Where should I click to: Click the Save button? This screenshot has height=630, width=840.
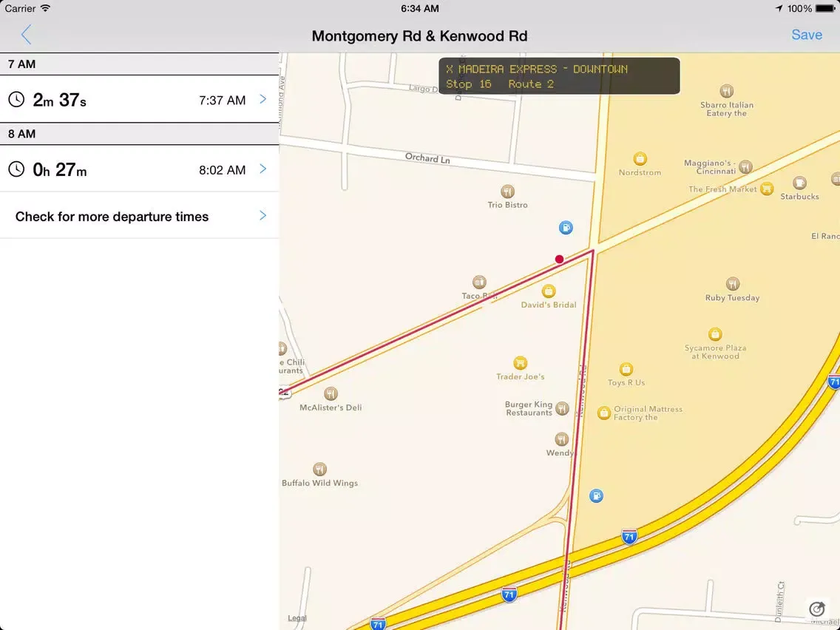806,35
